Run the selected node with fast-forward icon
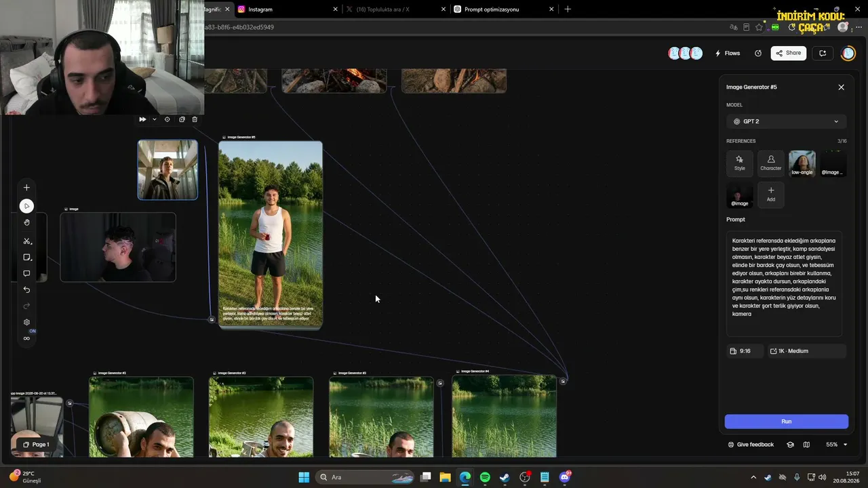Image resolution: width=868 pixels, height=488 pixels. tap(142, 119)
